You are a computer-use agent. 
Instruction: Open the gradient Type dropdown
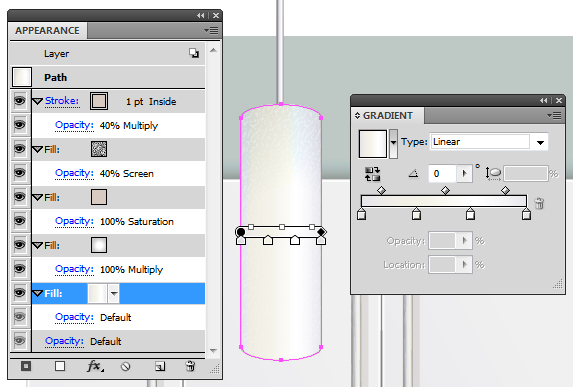click(x=540, y=142)
